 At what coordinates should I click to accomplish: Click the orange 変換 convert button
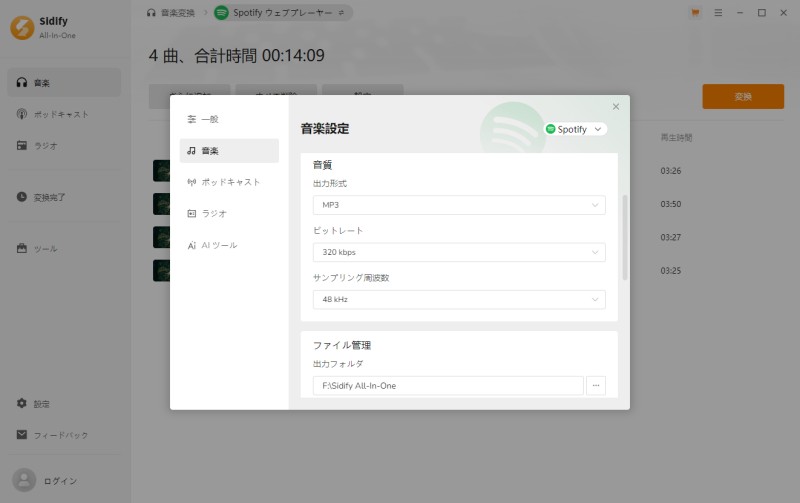click(743, 96)
